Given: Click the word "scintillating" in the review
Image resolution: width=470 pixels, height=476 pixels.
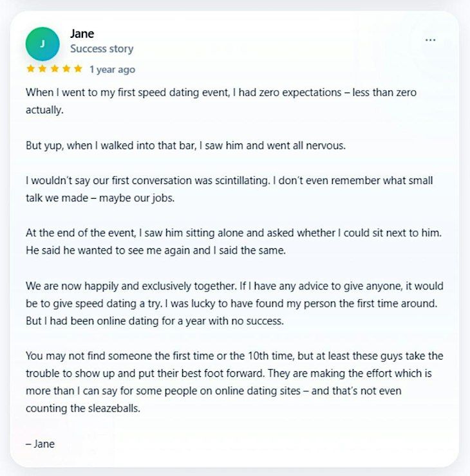Looking at the screenshot, I should (242, 181).
